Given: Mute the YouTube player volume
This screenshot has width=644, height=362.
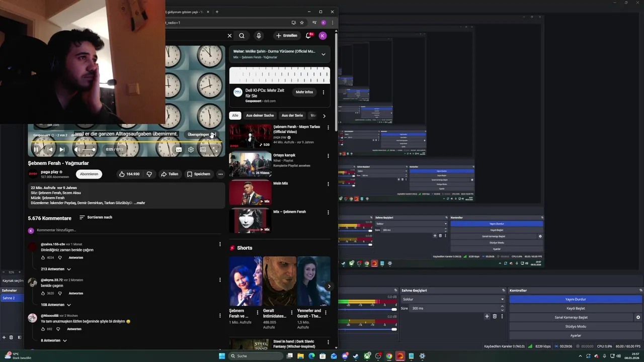Looking at the screenshot, I should (x=77, y=149).
